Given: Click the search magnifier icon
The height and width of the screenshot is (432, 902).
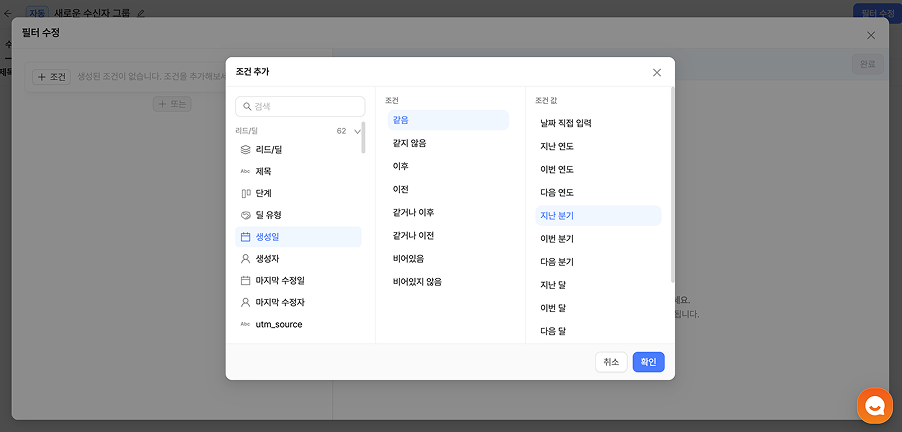Looking at the screenshot, I should tap(247, 106).
